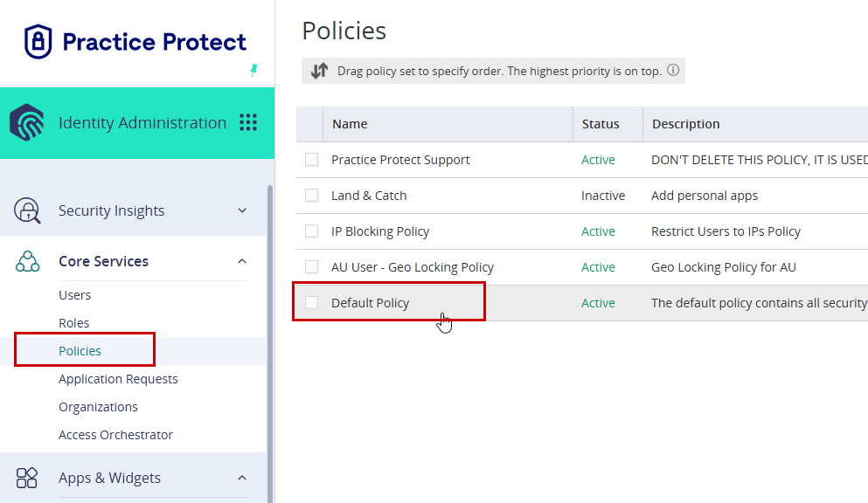Open the Default Policy entry
868x503 pixels.
371,303
